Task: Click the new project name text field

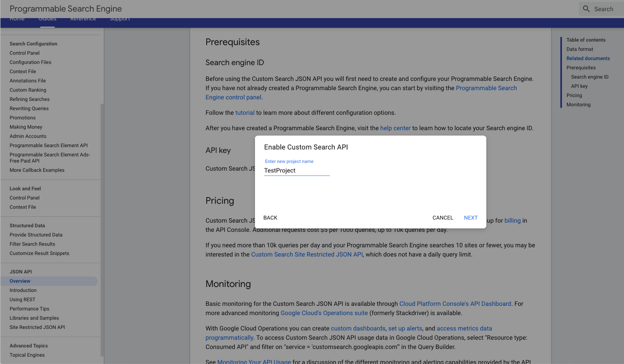Action: pos(296,171)
